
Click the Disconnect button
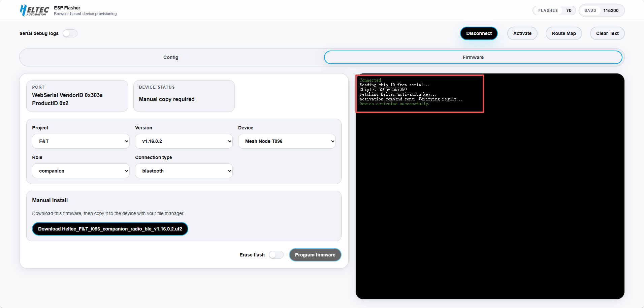[x=479, y=33]
